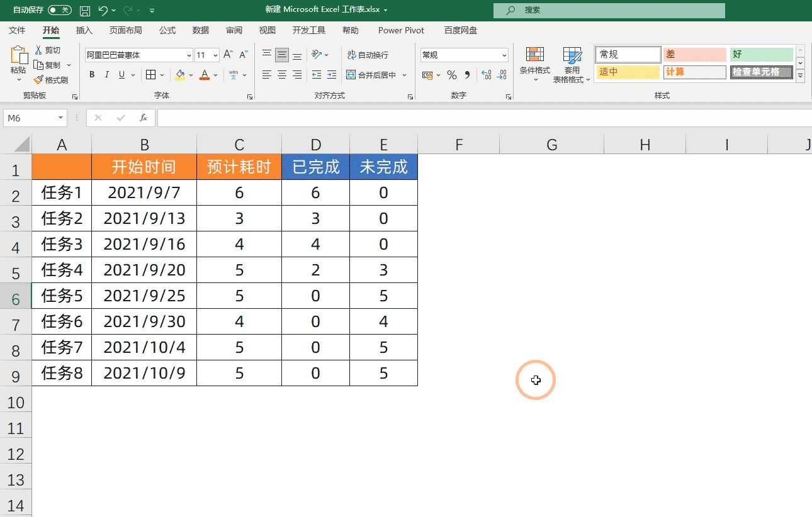Click the wén phonetic guide icon
The image size is (812, 517).
234,75
